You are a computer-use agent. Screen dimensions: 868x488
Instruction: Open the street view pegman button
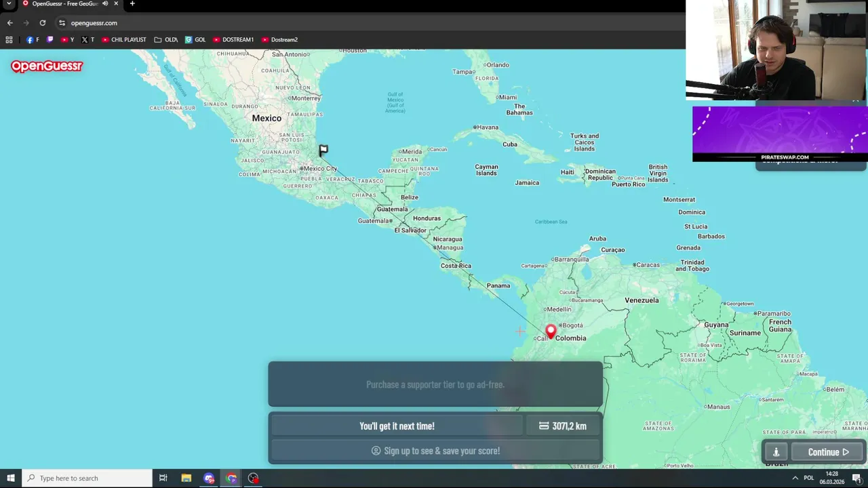(776, 452)
